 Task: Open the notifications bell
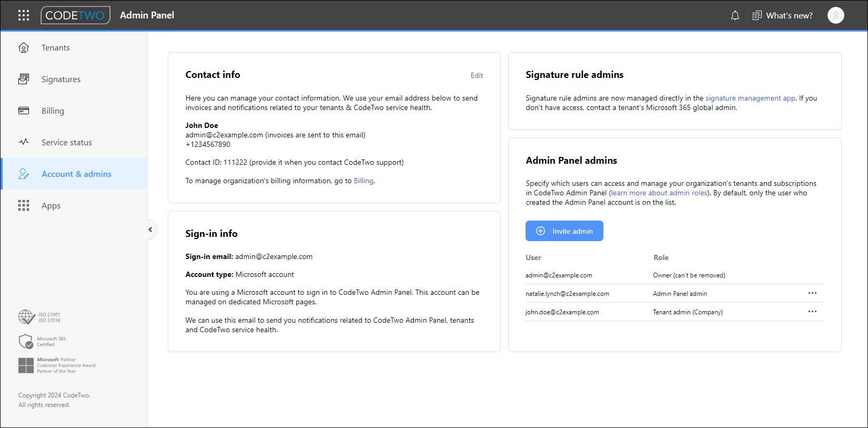[x=735, y=15]
